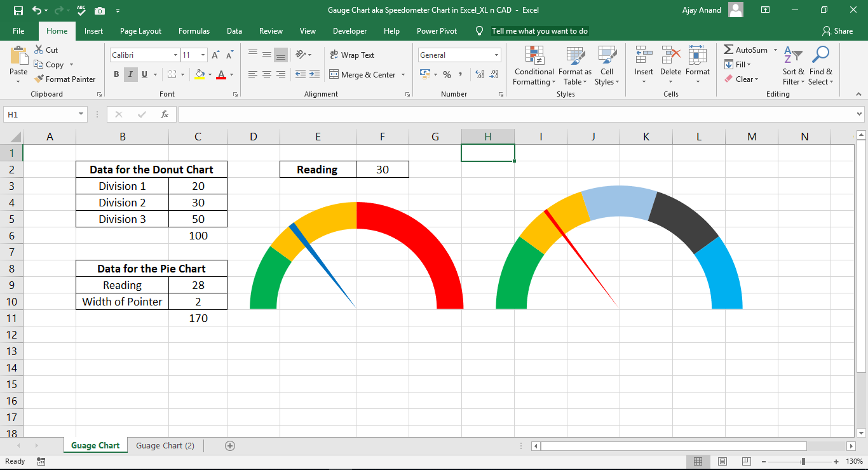Open the Name Box dropdown arrow
Screen dimensions: 868x470
tap(81, 114)
